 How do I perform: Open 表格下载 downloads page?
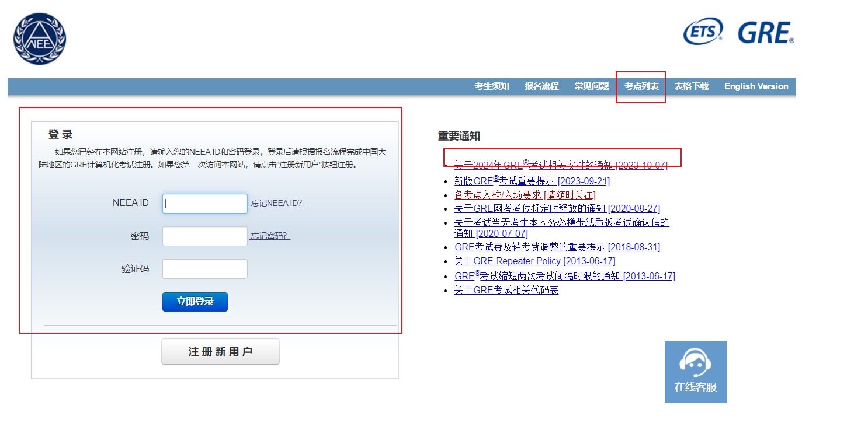click(x=691, y=86)
